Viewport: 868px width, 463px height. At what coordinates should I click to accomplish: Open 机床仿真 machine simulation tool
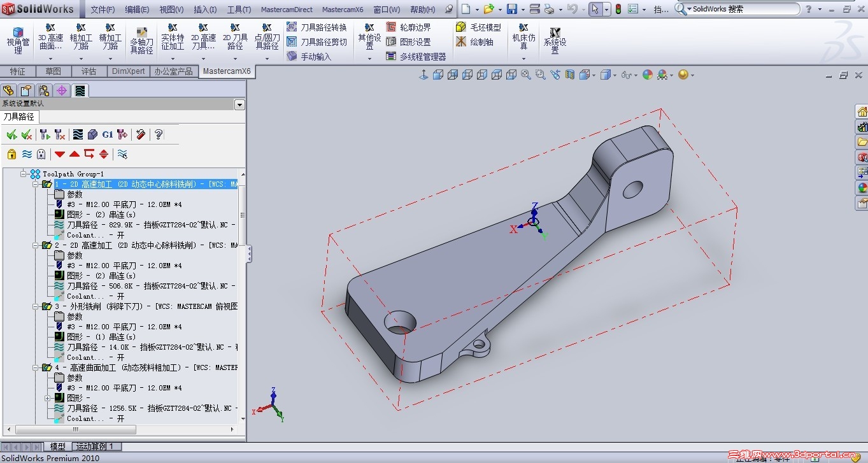(x=523, y=38)
